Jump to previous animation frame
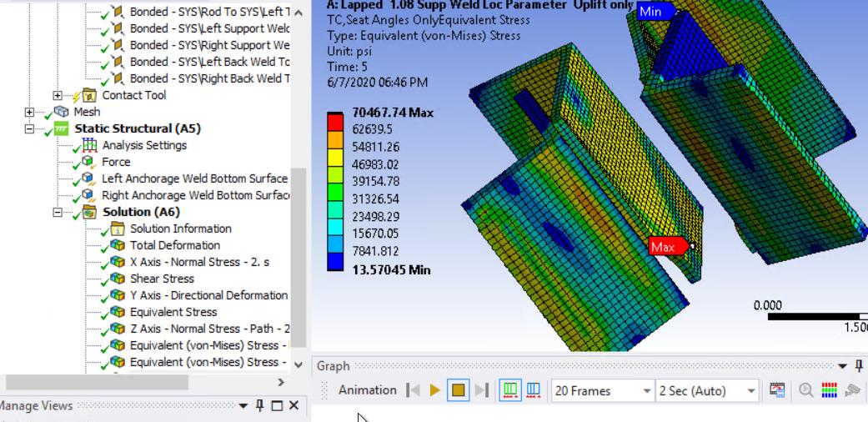The image size is (868, 422). tap(413, 390)
